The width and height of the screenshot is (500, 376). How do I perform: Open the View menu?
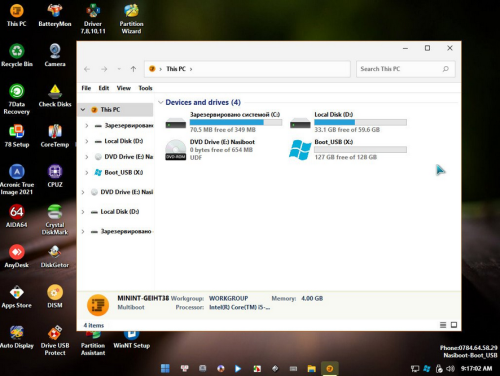[123, 88]
